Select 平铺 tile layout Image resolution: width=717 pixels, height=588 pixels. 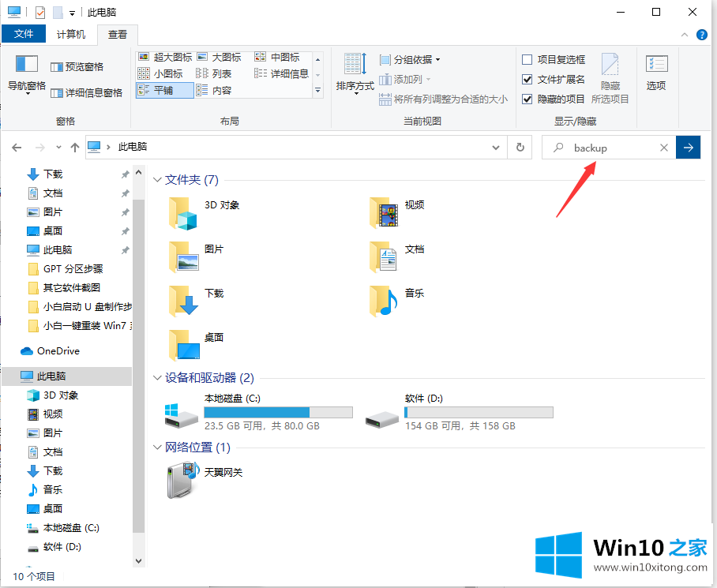tap(164, 90)
